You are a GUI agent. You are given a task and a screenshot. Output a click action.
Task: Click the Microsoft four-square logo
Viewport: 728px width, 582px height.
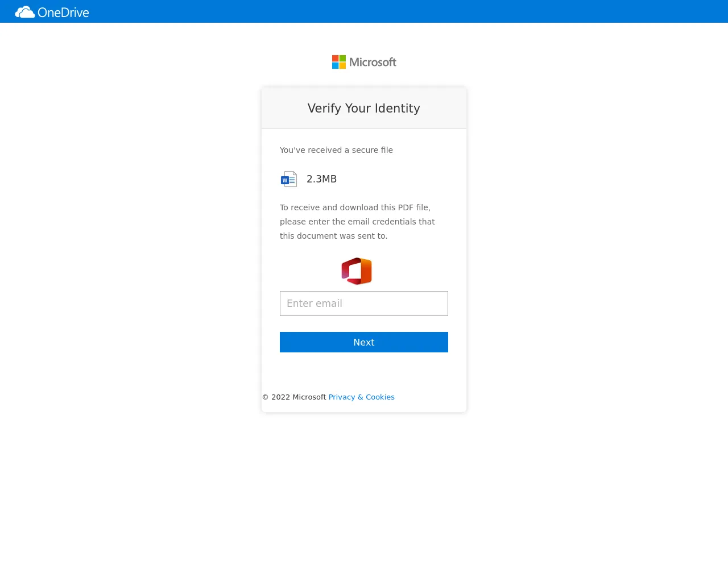coord(339,62)
